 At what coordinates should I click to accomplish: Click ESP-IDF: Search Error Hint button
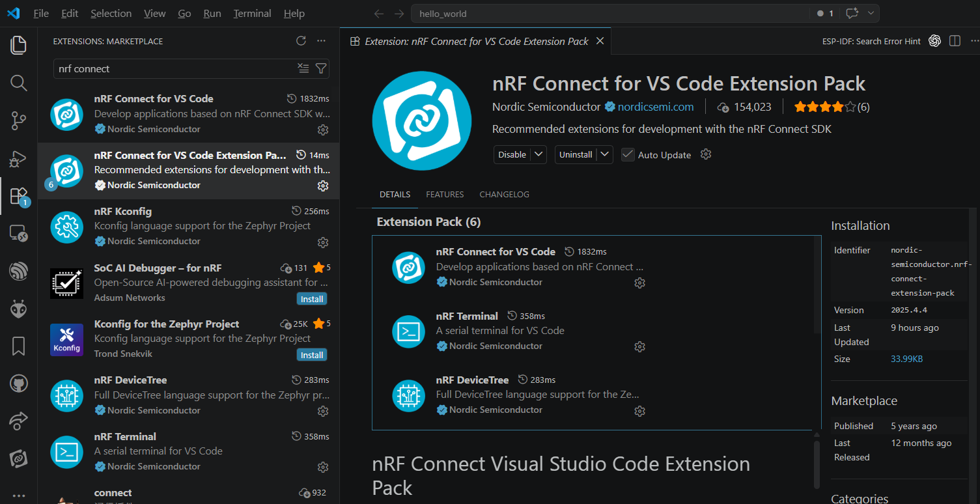(871, 41)
